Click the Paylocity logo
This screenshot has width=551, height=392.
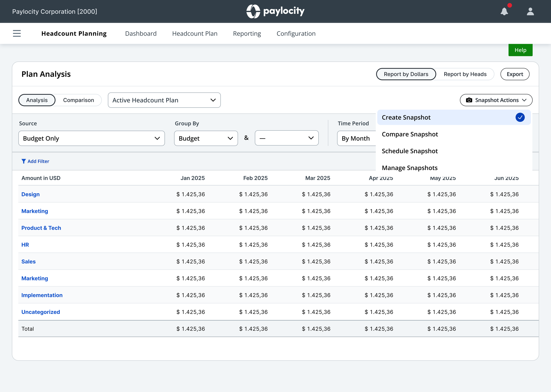point(275,11)
